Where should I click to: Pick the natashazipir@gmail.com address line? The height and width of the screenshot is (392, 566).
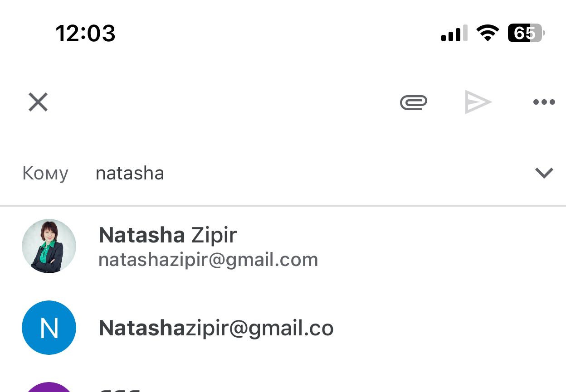208,260
